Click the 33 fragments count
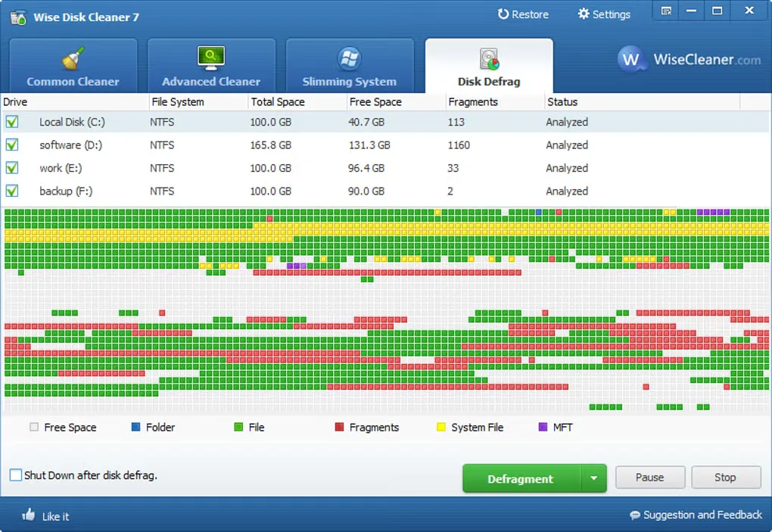The width and height of the screenshot is (772, 532). tap(453, 168)
